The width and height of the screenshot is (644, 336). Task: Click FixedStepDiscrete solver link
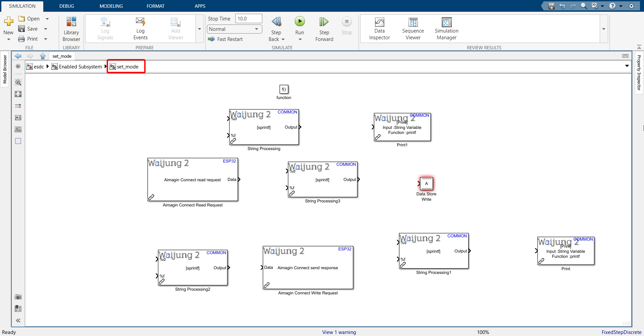coord(621,332)
